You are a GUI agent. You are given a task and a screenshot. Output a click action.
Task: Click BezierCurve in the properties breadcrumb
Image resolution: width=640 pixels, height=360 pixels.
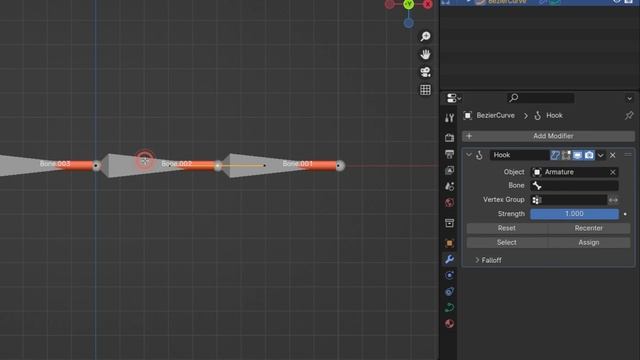tap(495, 116)
